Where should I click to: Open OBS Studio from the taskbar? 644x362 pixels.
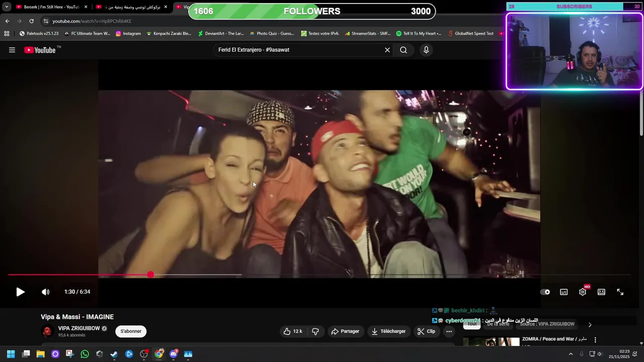[144, 354]
